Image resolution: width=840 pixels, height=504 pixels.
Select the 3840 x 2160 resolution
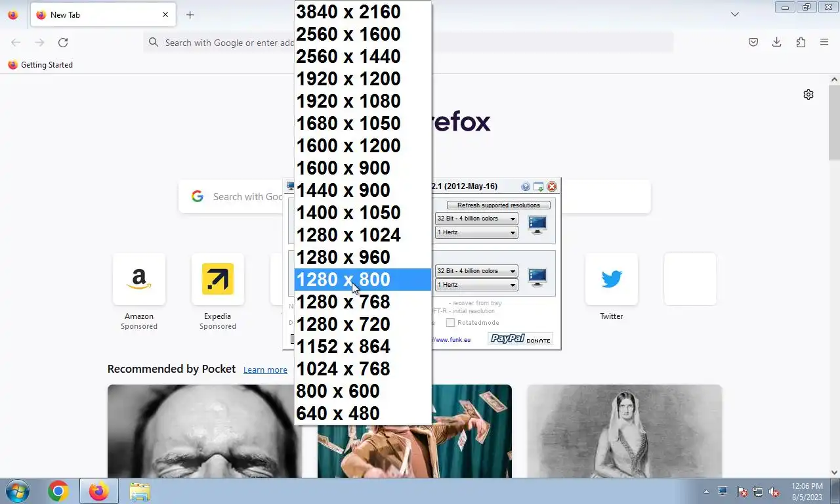[x=363, y=12]
